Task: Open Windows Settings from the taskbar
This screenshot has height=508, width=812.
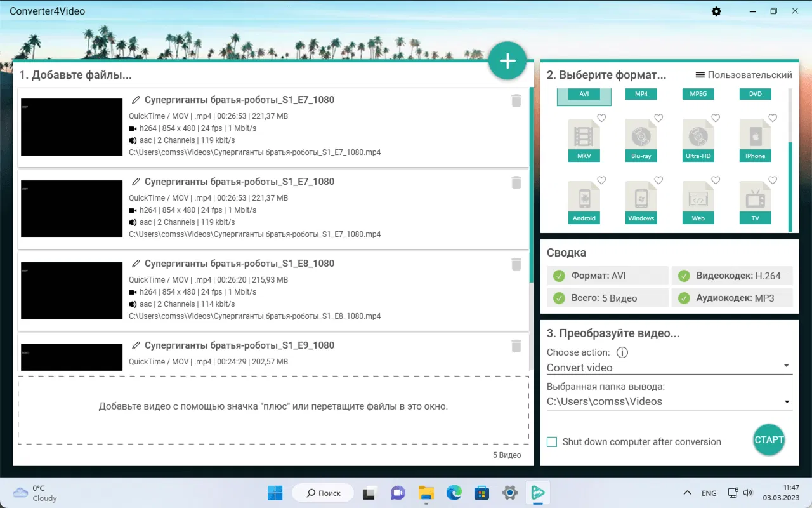Action: point(509,493)
